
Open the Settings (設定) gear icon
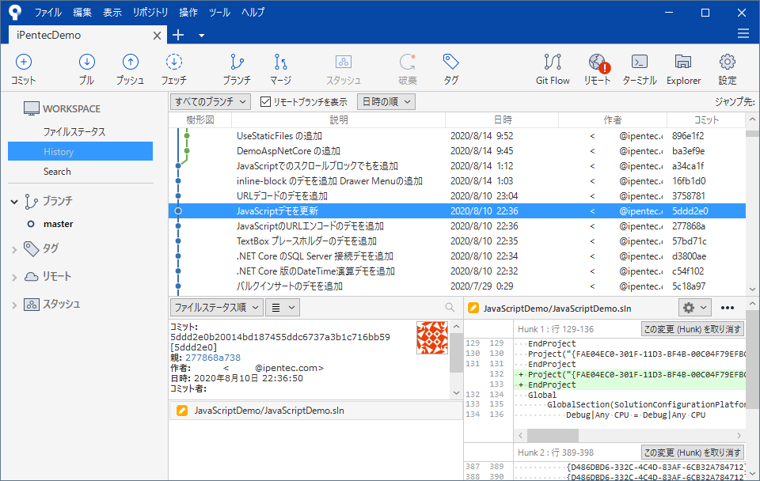[x=727, y=62]
